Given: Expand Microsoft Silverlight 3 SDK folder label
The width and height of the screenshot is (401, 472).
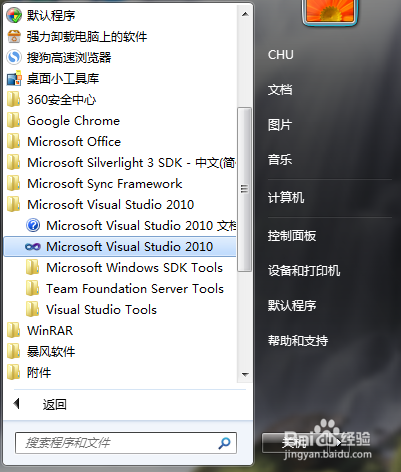Looking at the screenshot, I should point(131,163).
